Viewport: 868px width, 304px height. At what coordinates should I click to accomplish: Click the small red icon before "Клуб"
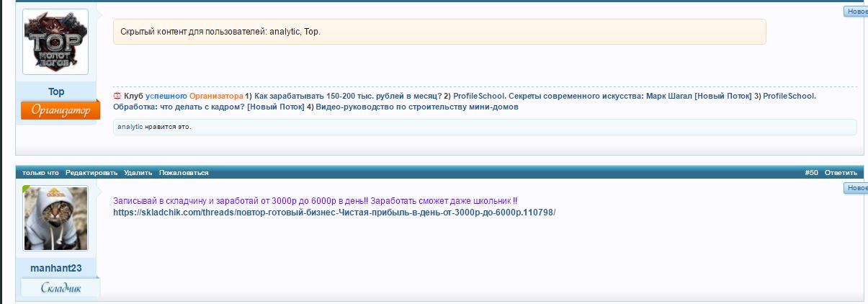[117, 96]
